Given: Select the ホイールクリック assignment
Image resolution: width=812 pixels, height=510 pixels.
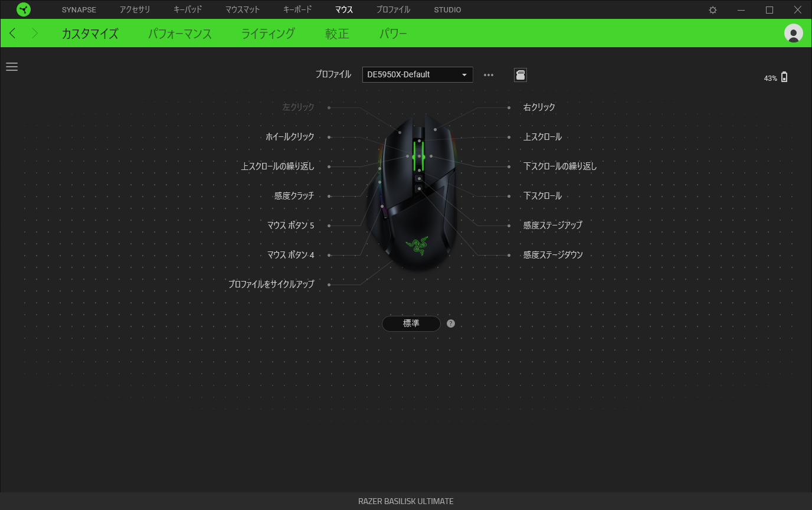Looking at the screenshot, I should pyautogui.click(x=290, y=137).
